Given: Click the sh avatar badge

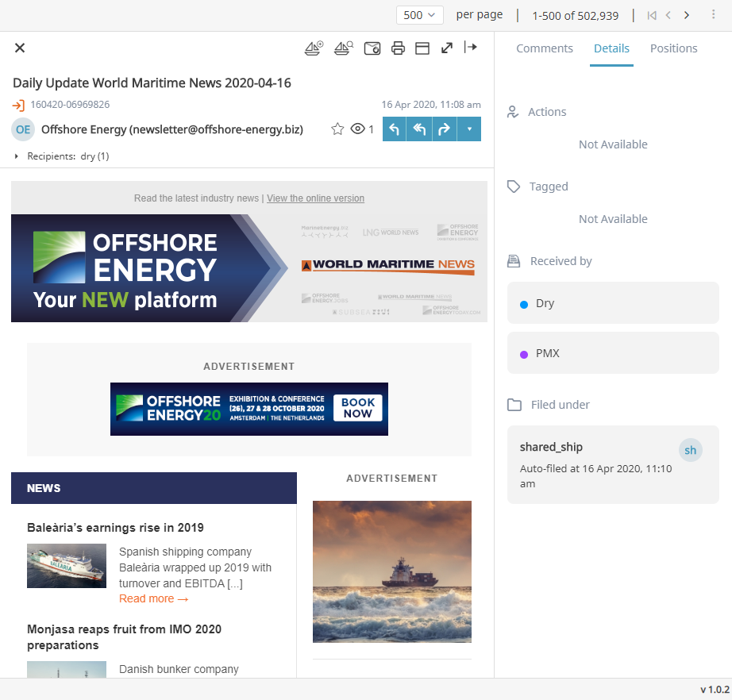Looking at the screenshot, I should click(x=691, y=450).
